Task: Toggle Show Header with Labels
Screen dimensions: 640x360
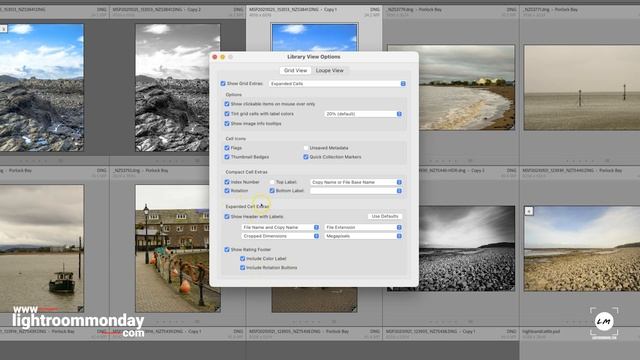Action: tap(227, 216)
